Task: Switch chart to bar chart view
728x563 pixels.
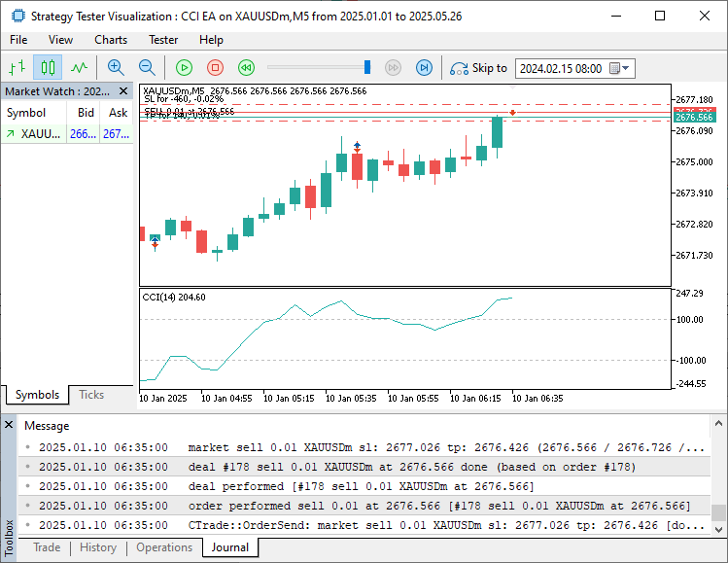Action: click(x=17, y=67)
